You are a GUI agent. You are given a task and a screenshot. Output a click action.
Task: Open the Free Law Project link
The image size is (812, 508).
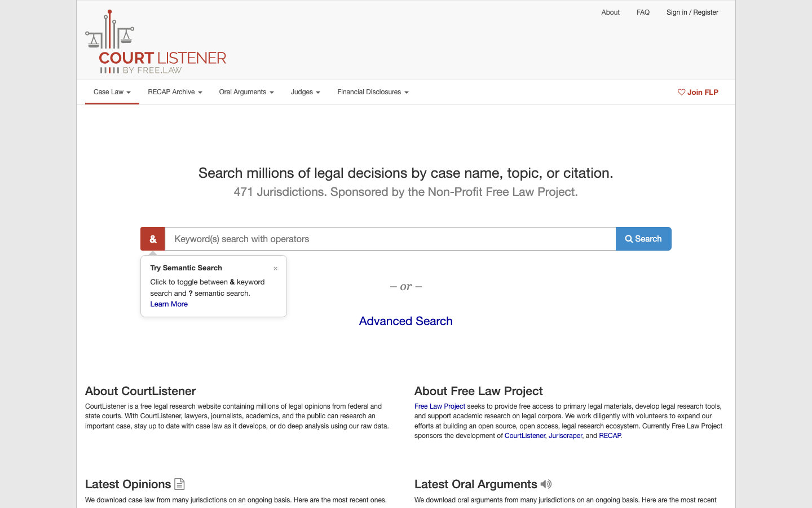tap(440, 406)
